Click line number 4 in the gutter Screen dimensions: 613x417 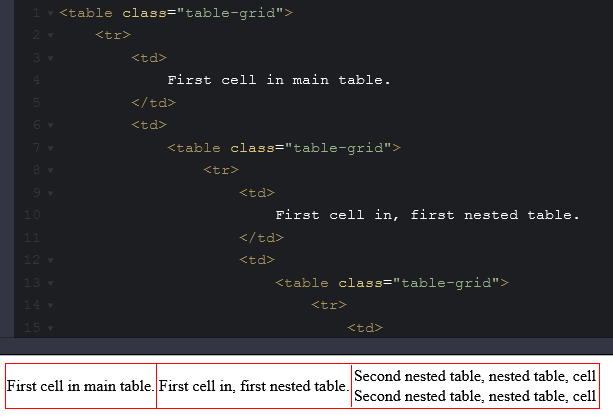(x=36, y=80)
